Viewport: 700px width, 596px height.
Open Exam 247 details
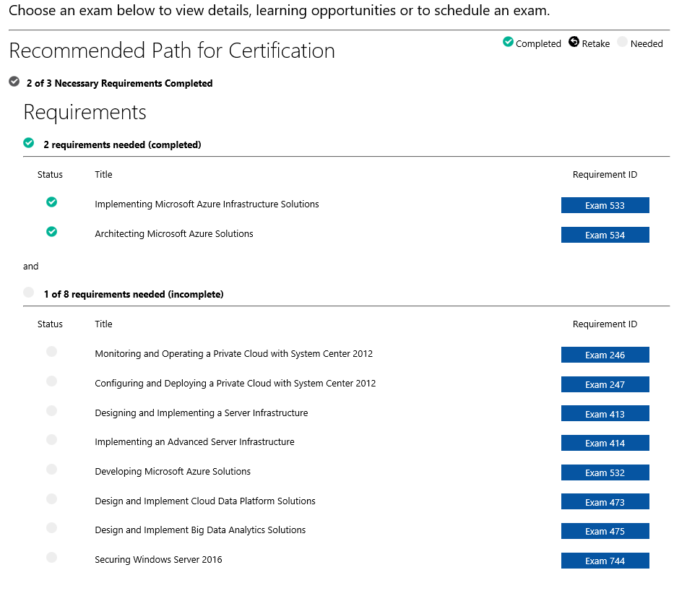605,384
